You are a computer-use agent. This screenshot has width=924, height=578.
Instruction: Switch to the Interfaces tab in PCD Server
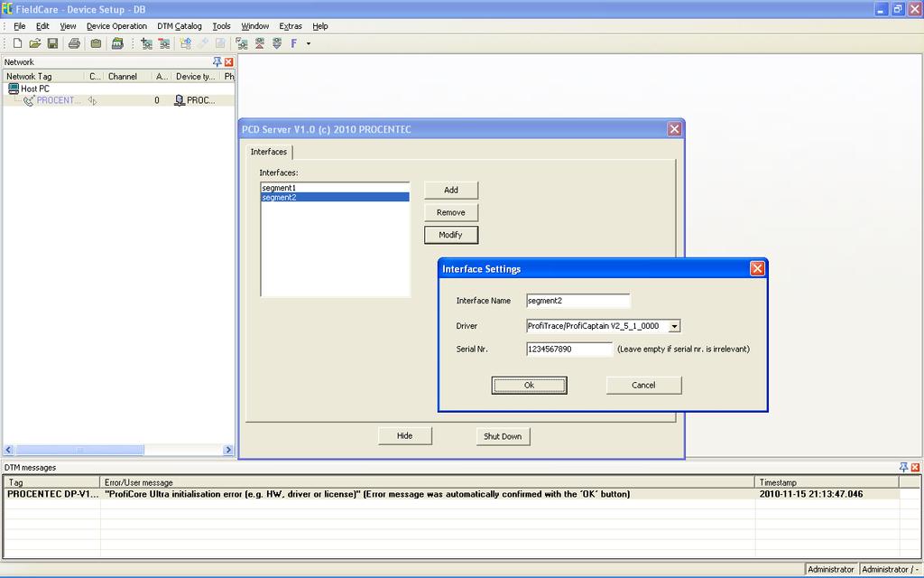[x=269, y=152]
